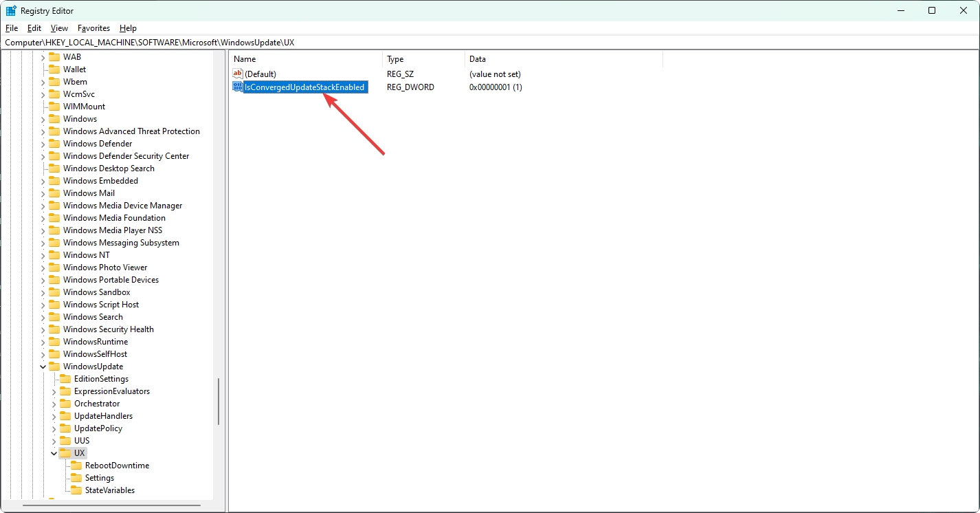Select the Windows Media Device Manager key
The width and height of the screenshot is (980, 513).
tap(122, 206)
